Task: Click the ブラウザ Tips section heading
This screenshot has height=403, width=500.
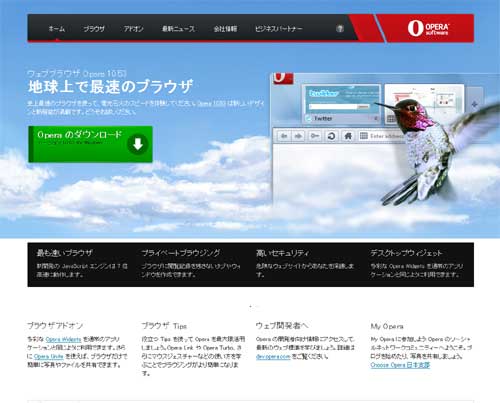Action: [164, 326]
